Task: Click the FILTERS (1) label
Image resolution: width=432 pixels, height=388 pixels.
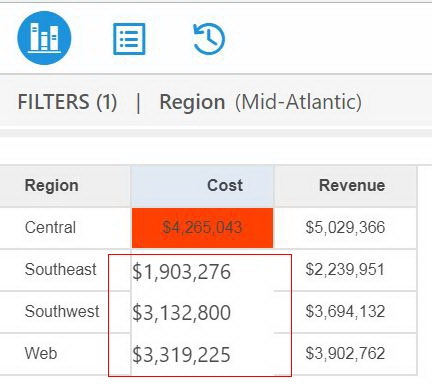Action: click(67, 102)
